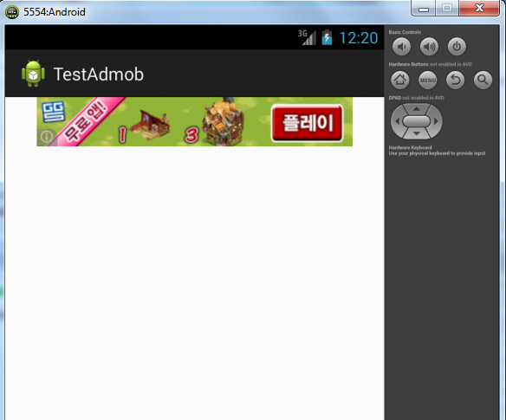Click the red play button in ad
Viewport: 506px width, 420px height.
coord(307,123)
